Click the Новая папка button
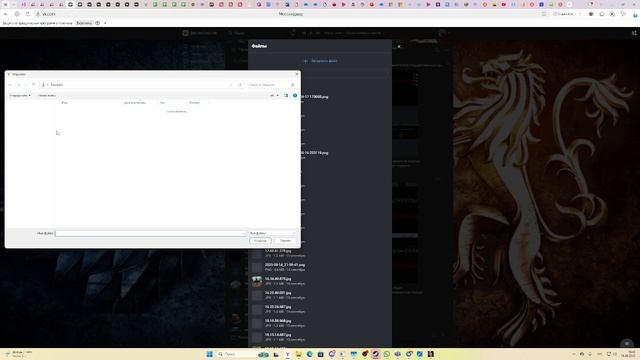This screenshot has height=360, width=640. (47, 96)
